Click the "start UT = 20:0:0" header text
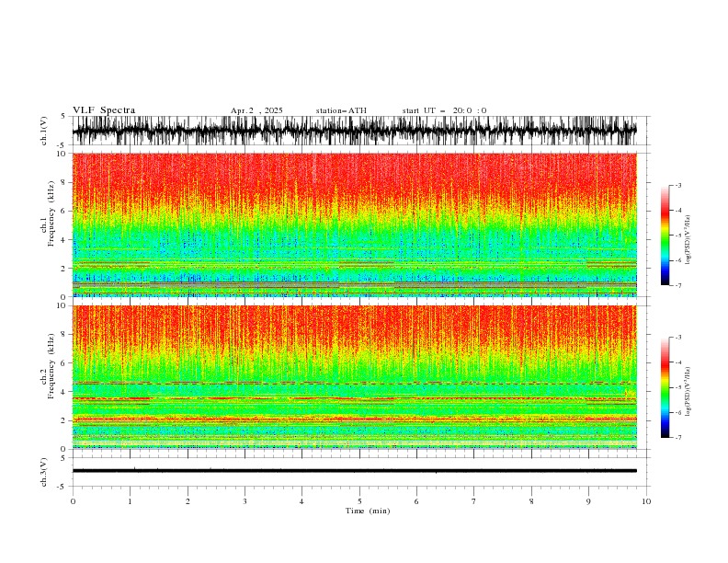Image resolution: width=728 pixels, height=563 pixels. (444, 110)
